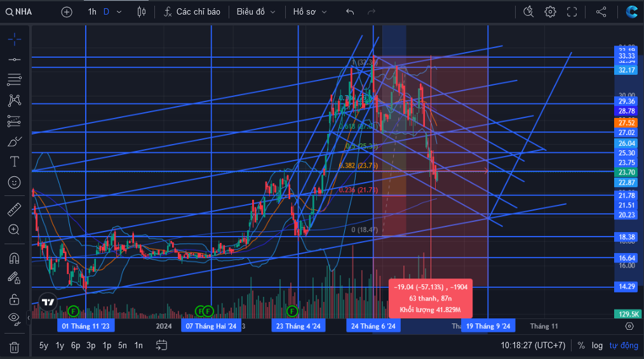The height and width of the screenshot is (359, 644).
Task: Click the NHA symbol search field
Action: pyautogui.click(x=19, y=12)
